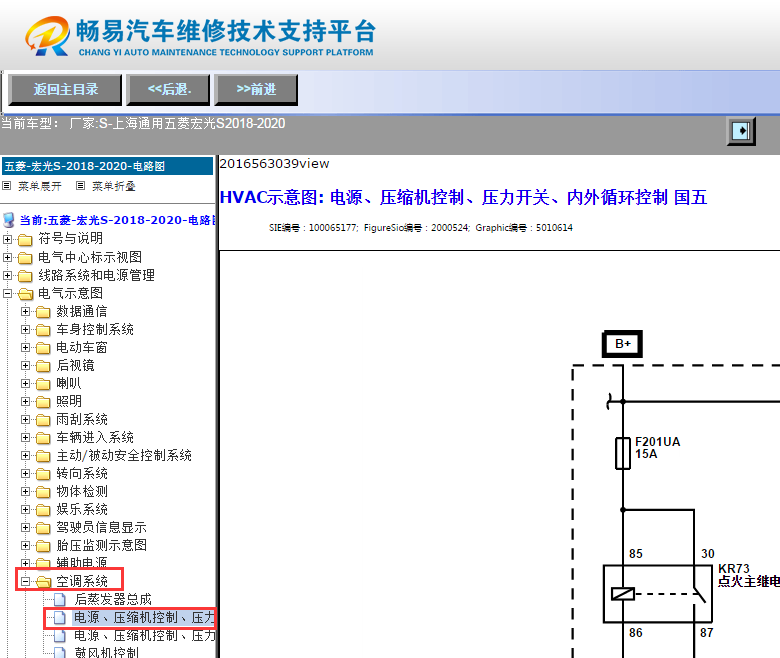This screenshot has width=780, height=658.
Task: Select the 车辆进入系统 tree item
Action: click(95, 437)
